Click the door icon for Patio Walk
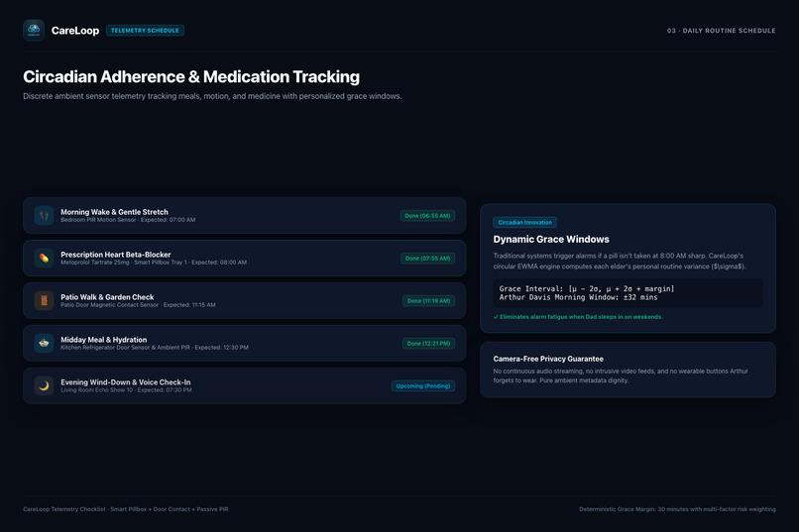Image resolution: width=799 pixels, height=532 pixels. 44,300
